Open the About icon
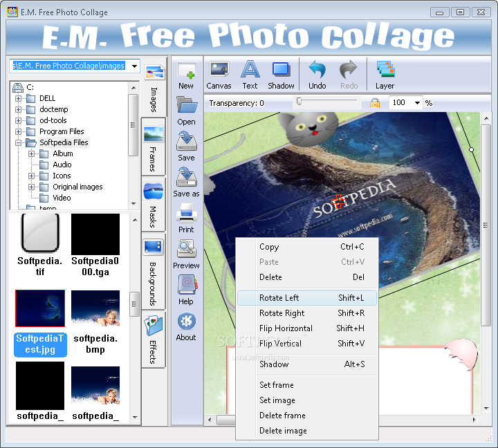The height and width of the screenshot is (448, 498). coord(187,321)
